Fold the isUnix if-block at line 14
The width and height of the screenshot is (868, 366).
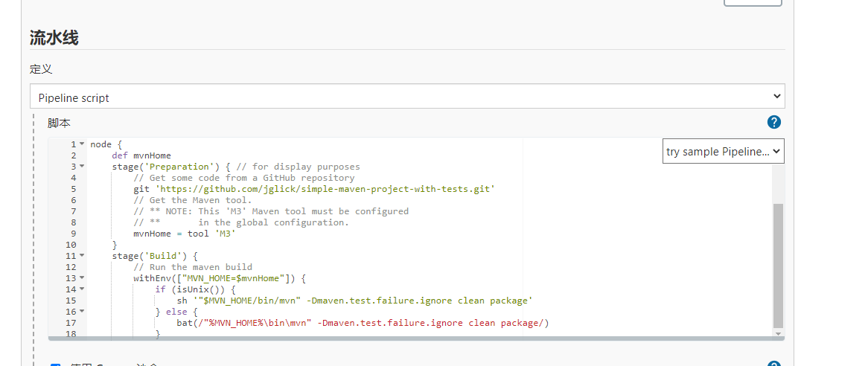point(82,289)
